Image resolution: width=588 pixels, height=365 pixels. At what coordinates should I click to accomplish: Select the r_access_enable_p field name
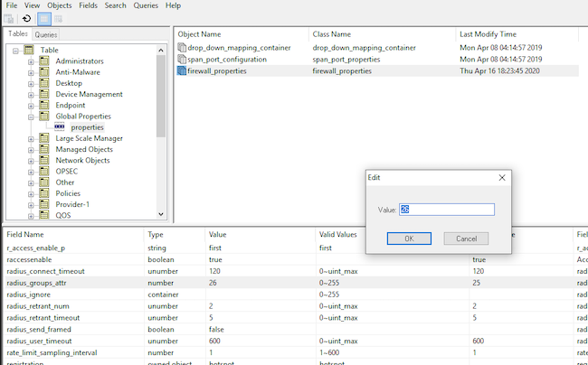(x=35, y=248)
